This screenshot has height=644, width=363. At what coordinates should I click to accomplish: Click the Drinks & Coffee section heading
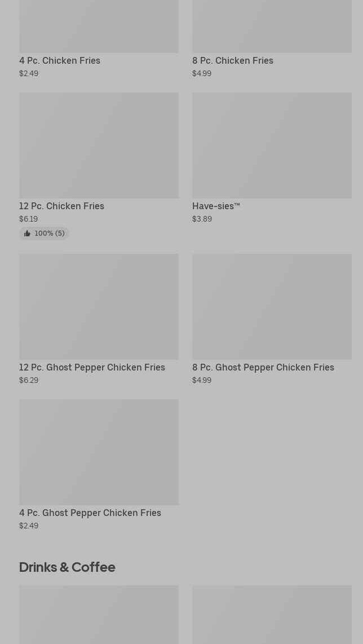pyautogui.click(x=67, y=567)
